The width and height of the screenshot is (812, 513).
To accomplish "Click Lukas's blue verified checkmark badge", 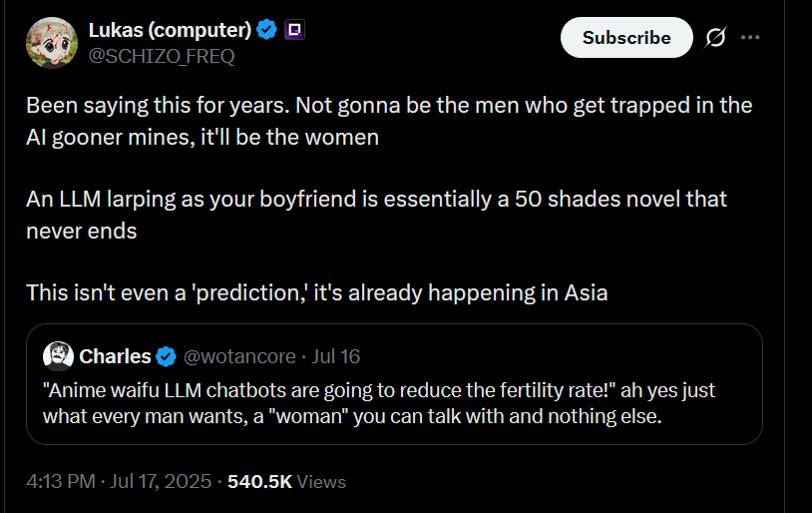I will [x=266, y=30].
